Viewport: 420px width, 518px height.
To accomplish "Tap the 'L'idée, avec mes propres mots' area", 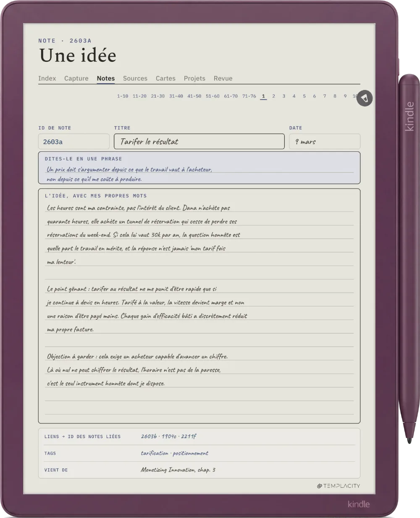I will (x=199, y=306).
